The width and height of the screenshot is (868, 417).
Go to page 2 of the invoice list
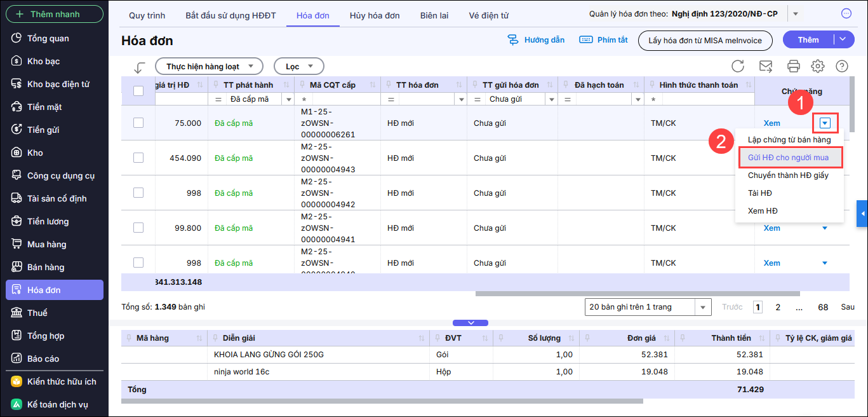[x=778, y=307]
